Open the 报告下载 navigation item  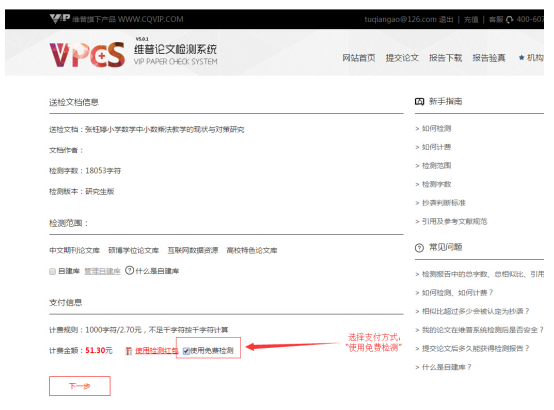(x=445, y=58)
